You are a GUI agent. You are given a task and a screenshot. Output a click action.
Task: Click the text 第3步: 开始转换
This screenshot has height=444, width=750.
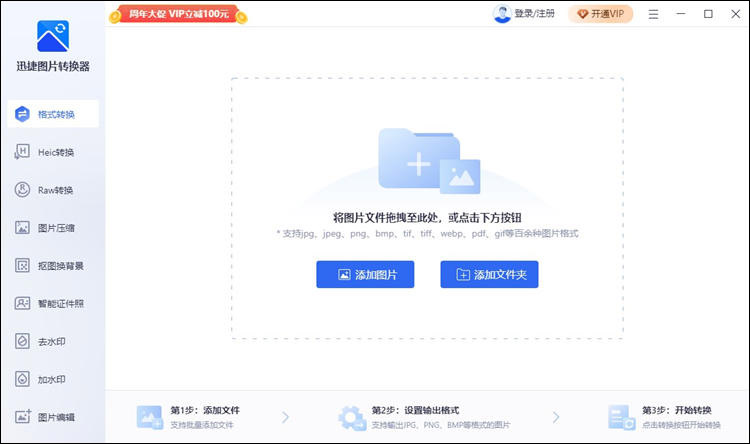tap(677, 410)
